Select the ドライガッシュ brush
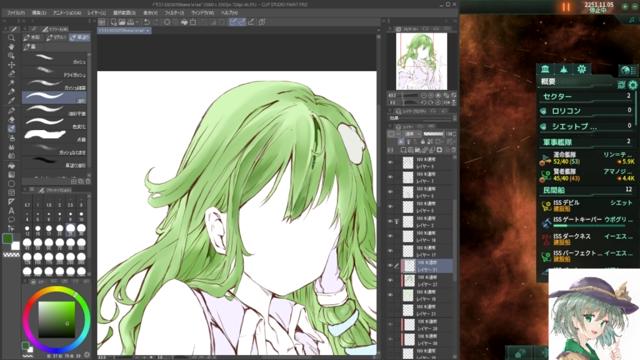Viewport: 640px width, 360px height. click(x=54, y=72)
